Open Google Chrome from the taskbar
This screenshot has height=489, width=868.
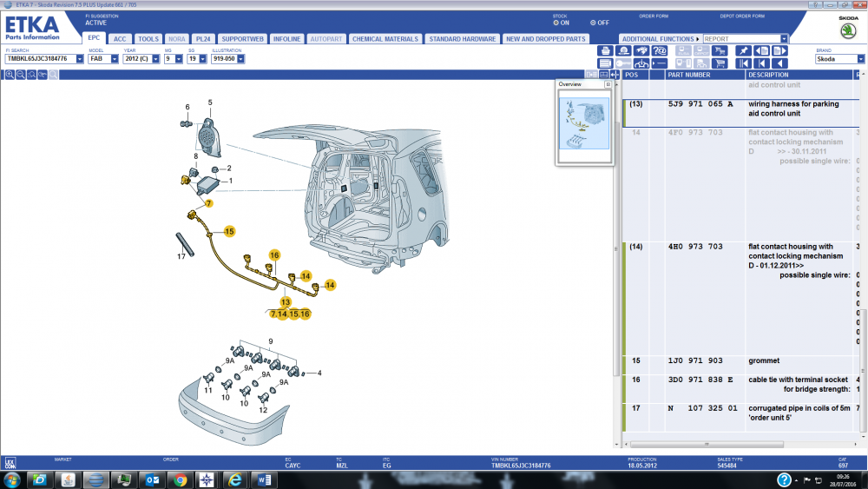(180, 480)
